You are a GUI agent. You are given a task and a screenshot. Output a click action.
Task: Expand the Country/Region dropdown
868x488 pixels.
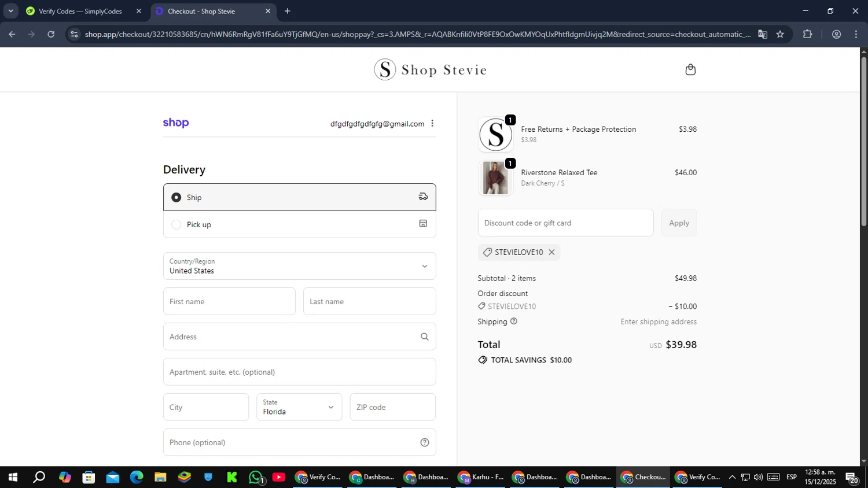(300, 266)
